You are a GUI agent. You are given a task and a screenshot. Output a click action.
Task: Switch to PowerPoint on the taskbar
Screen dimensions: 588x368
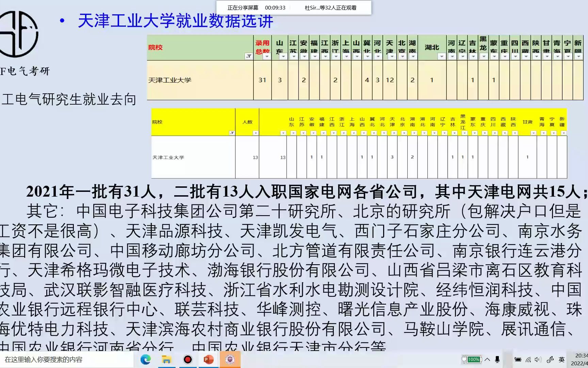tap(209, 359)
